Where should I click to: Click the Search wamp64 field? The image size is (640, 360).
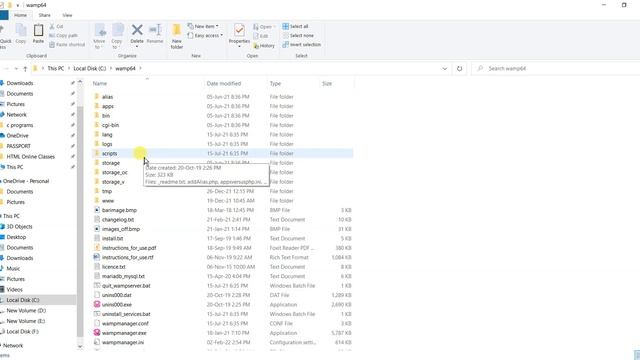click(555, 69)
